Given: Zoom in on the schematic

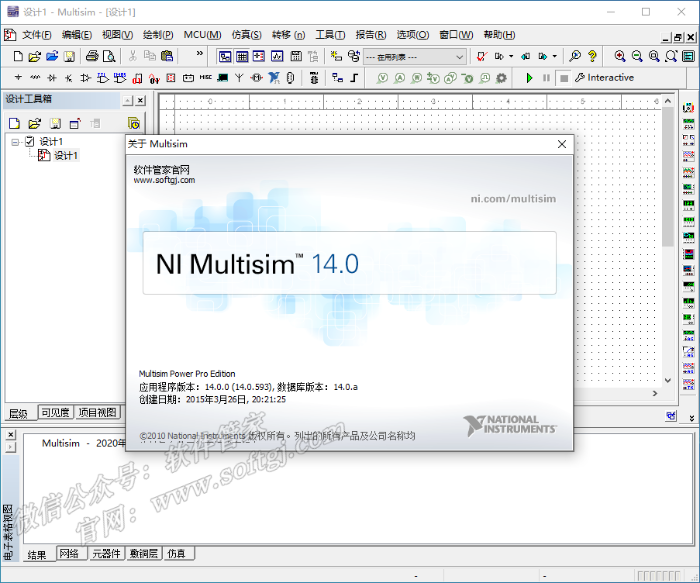Looking at the screenshot, I should [620, 56].
